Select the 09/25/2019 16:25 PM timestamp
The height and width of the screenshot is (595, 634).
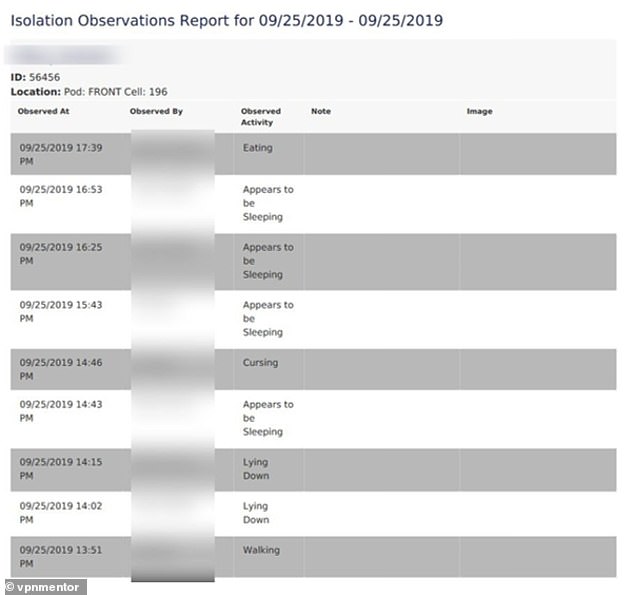61,254
